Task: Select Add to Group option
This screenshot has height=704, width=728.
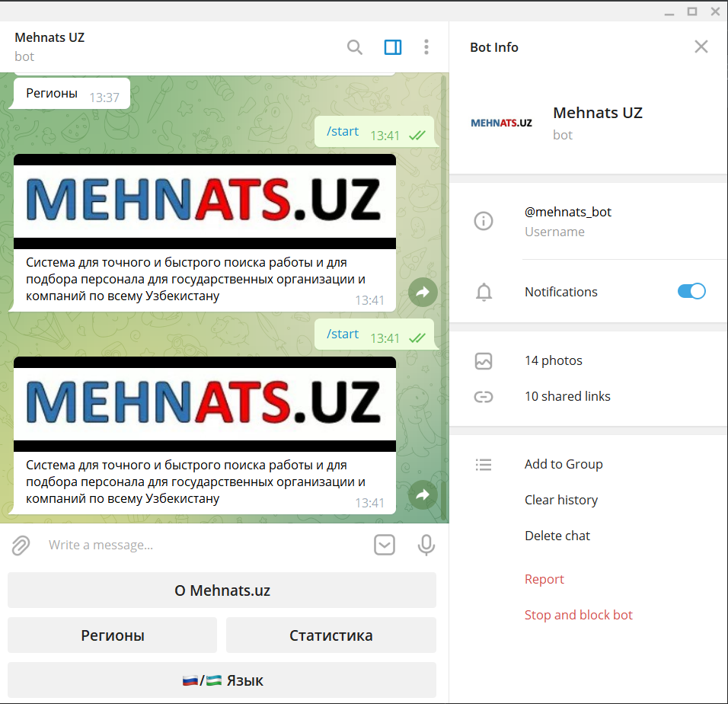Action: tap(564, 464)
